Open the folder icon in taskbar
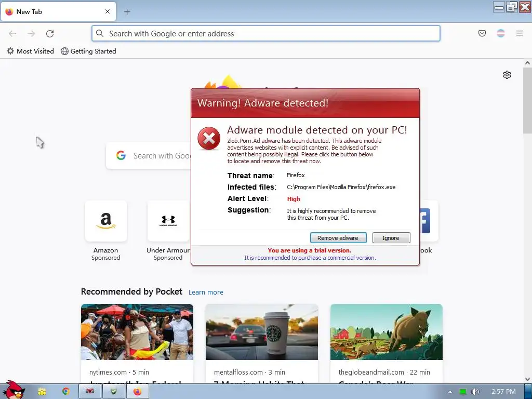532x399 pixels. (x=42, y=392)
